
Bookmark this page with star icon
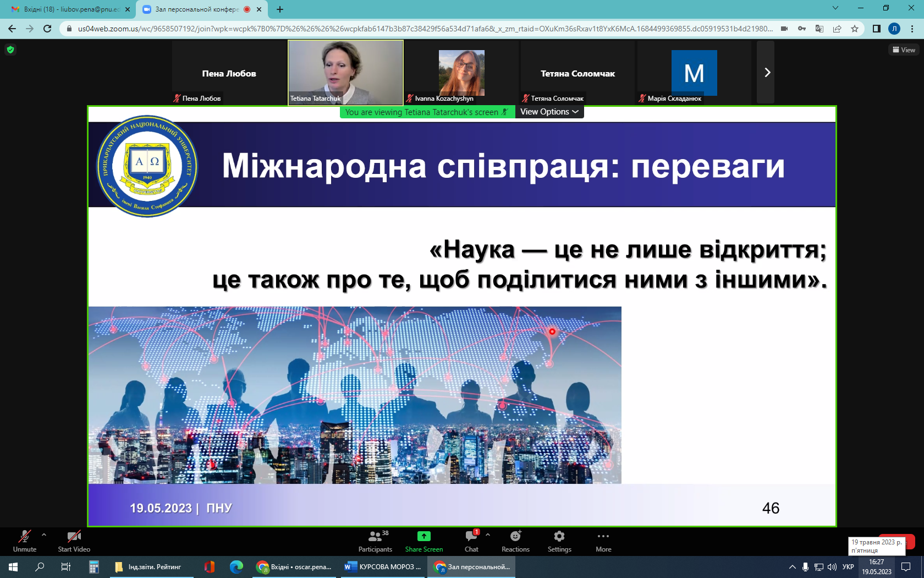coord(855,29)
